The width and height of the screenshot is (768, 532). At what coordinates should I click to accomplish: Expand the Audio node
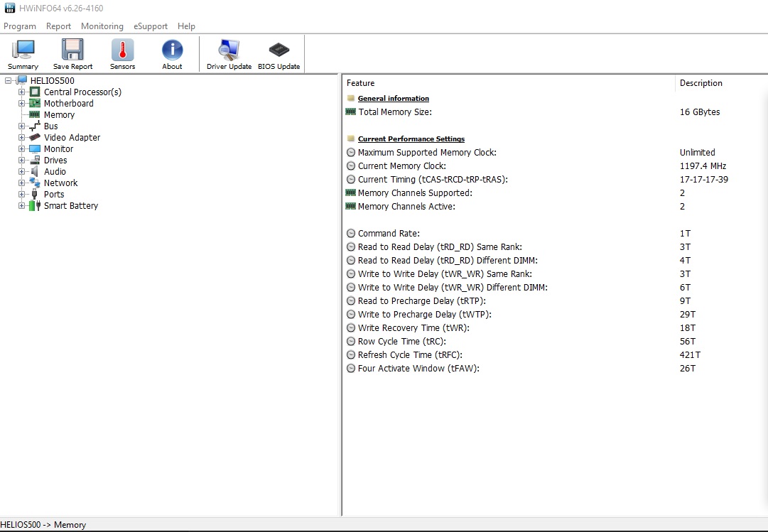pyautogui.click(x=21, y=171)
